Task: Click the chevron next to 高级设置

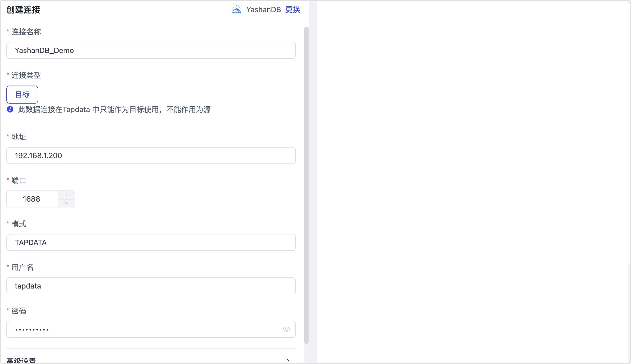Action: click(x=288, y=361)
